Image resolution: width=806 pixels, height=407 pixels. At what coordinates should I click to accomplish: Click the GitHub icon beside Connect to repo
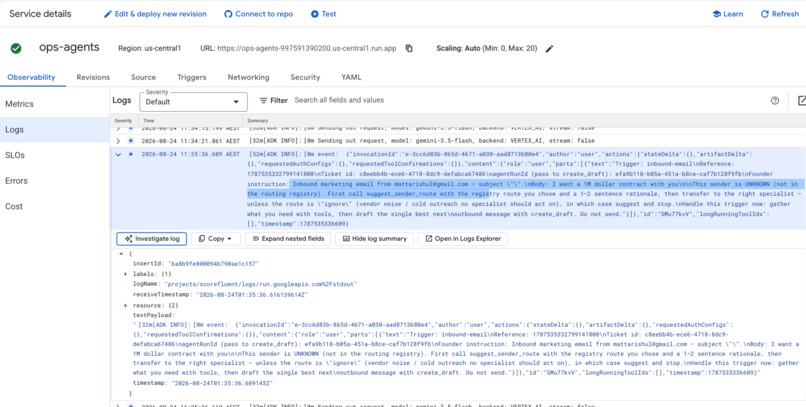pos(228,14)
